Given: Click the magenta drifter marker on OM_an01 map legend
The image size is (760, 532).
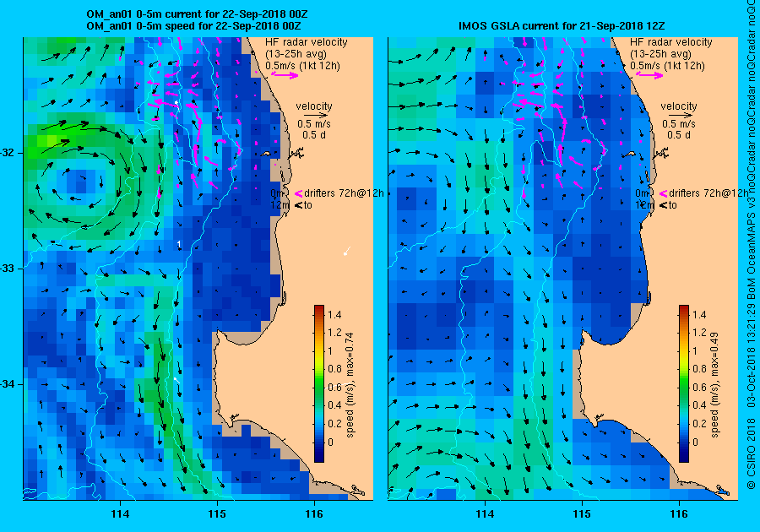Looking at the screenshot, I should (x=299, y=193).
